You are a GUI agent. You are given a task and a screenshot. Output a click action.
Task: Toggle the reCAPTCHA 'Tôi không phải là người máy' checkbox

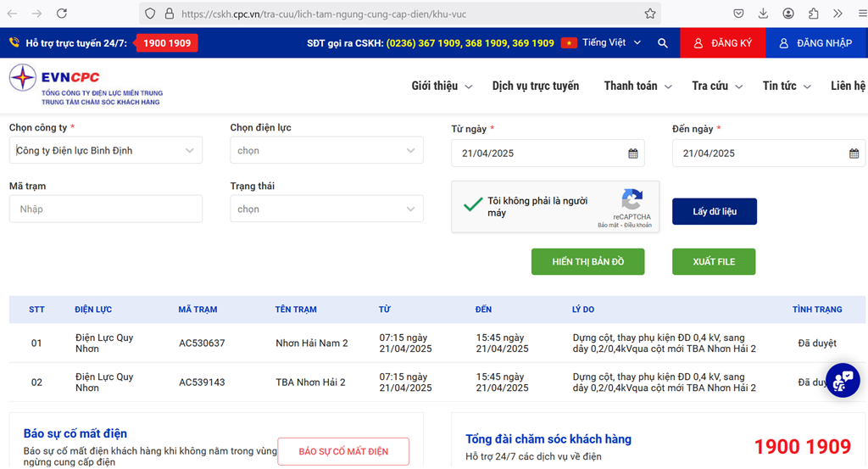pos(472,206)
